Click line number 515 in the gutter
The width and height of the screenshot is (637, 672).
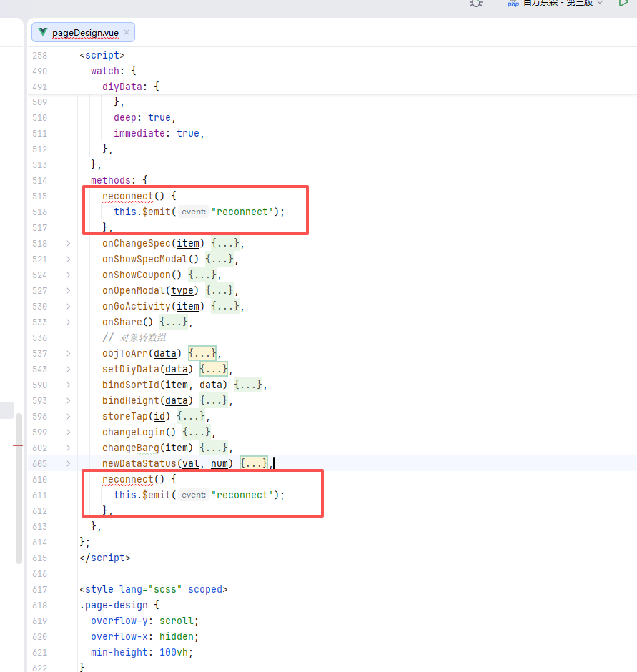coord(40,197)
